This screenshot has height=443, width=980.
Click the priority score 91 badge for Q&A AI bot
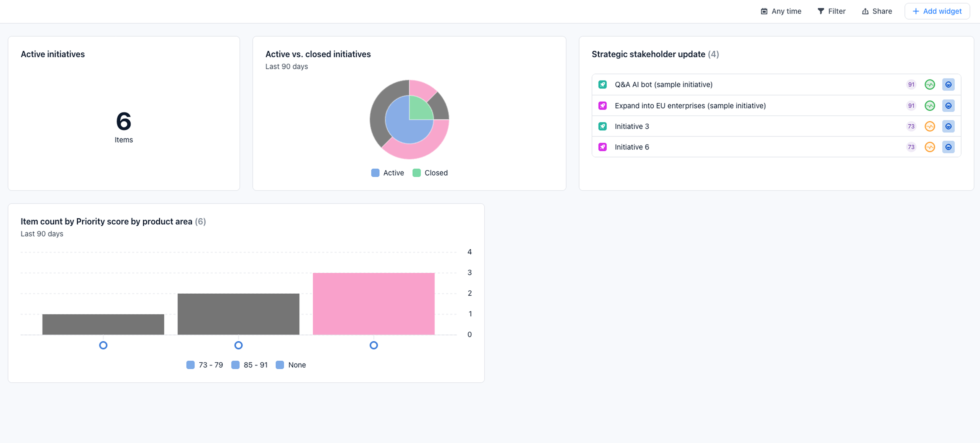[911, 85]
